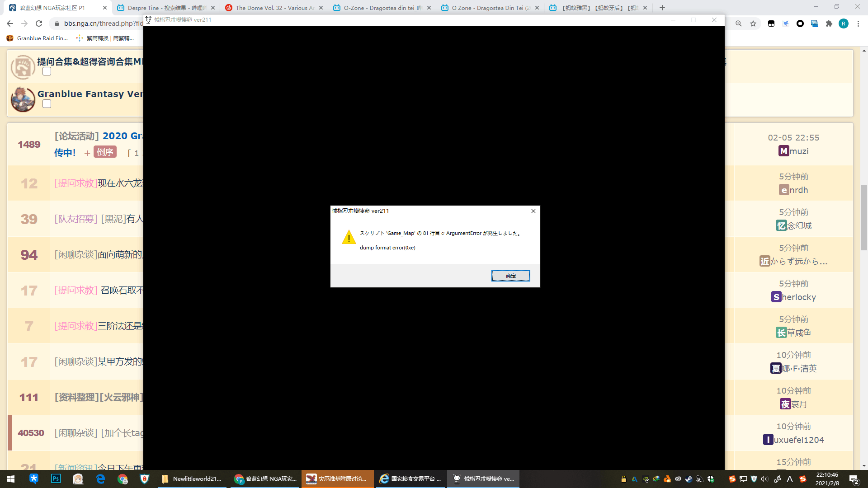Image resolution: width=868 pixels, height=488 pixels.
Task: Click the browser page's vertical scrollbar thumb
Action: pyautogui.click(x=864, y=217)
